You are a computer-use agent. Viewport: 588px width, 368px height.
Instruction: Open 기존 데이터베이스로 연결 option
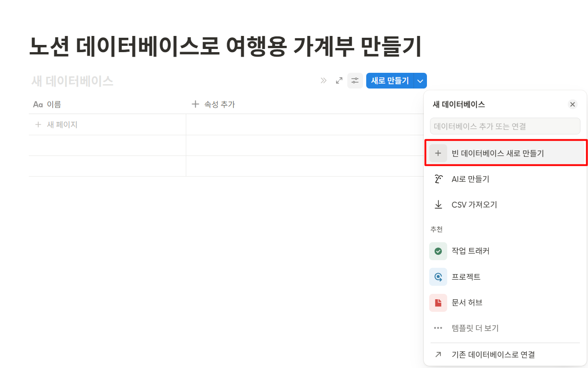(493, 354)
